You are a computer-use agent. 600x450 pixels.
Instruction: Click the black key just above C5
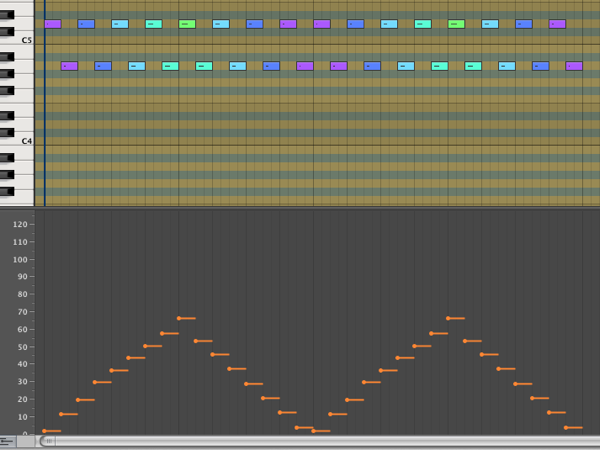7,32
